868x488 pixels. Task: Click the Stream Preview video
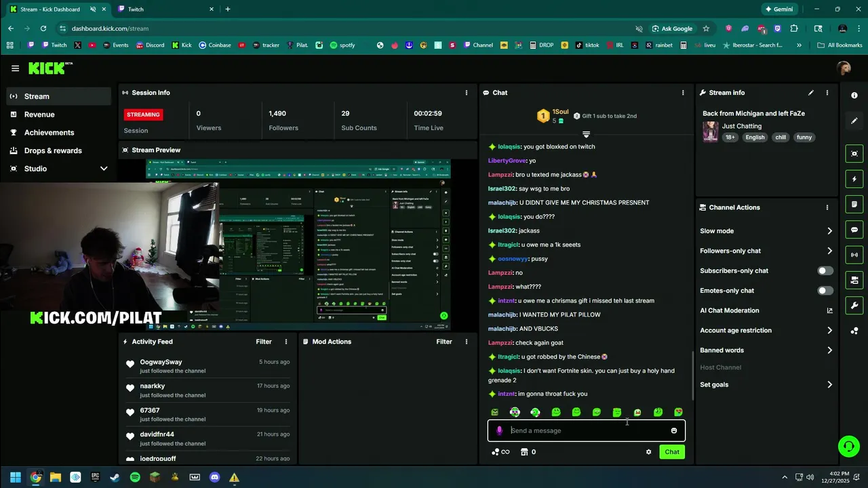tap(297, 245)
